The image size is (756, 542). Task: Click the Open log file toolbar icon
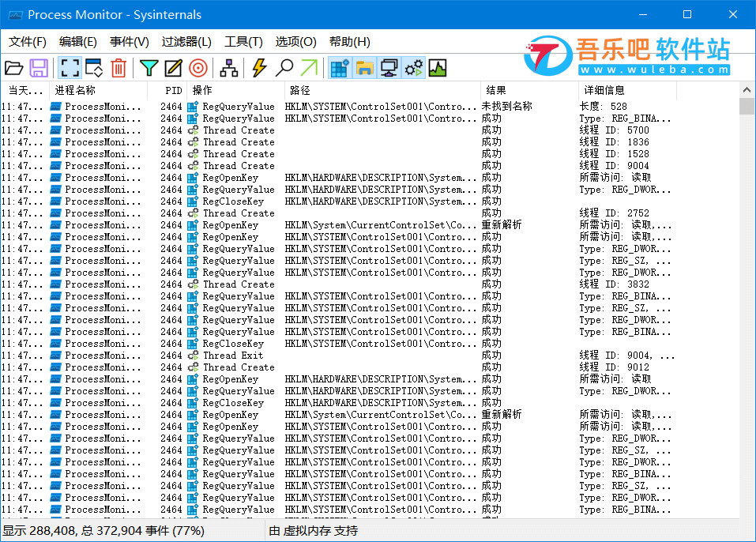tap(14, 68)
